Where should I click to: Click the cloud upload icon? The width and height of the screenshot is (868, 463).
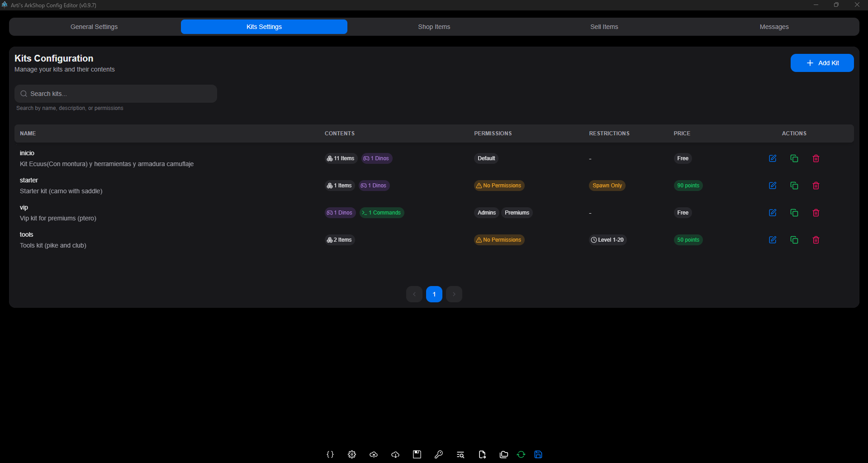(x=374, y=454)
